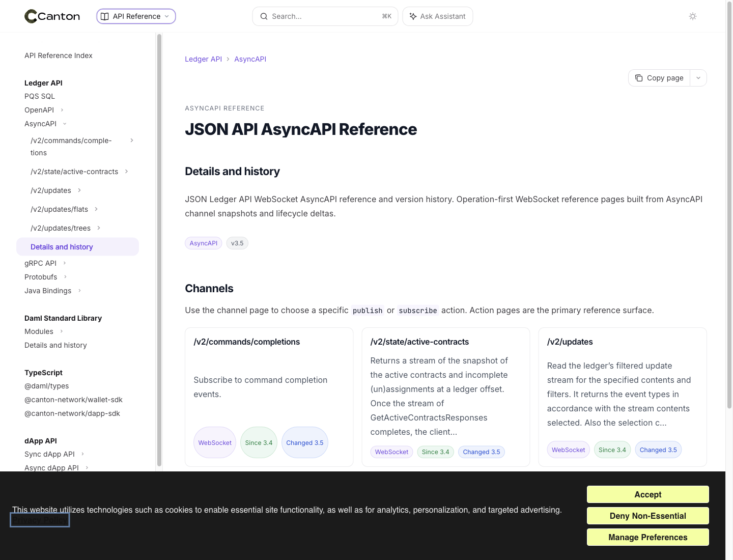Click the Details and history heading

click(232, 172)
